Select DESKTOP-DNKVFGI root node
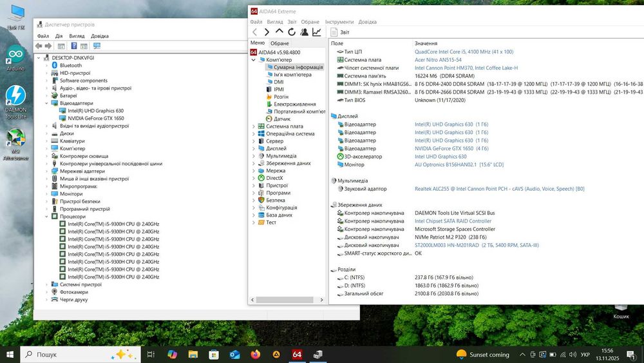The image size is (644, 363). (x=72, y=58)
